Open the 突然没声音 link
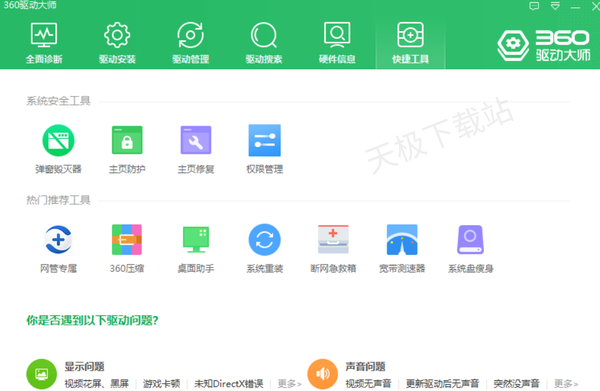 click(516, 383)
